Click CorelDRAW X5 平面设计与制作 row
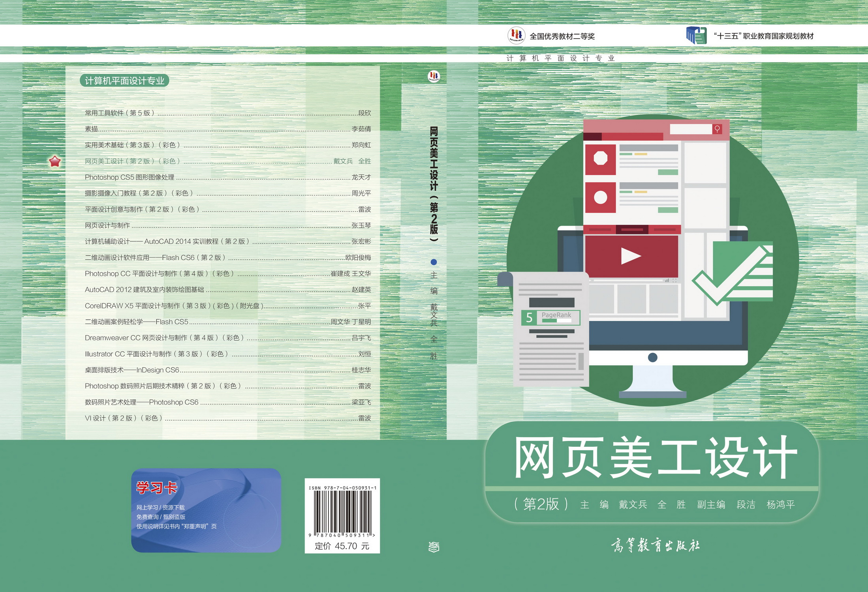The width and height of the screenshot is (868, 592). (228, 305)
